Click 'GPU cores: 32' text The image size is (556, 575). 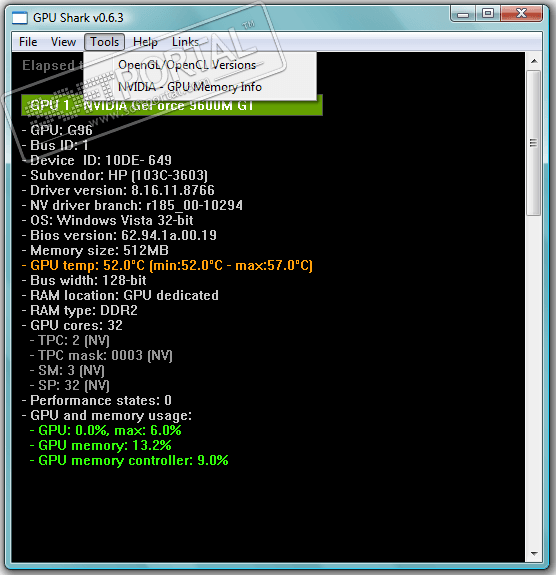72,326
